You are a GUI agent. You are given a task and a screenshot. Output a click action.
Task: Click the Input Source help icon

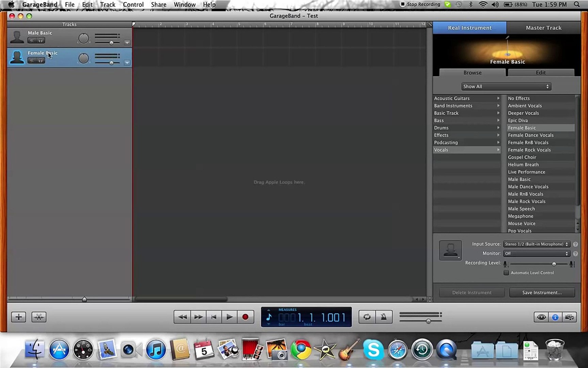click(x=575, y=244)
